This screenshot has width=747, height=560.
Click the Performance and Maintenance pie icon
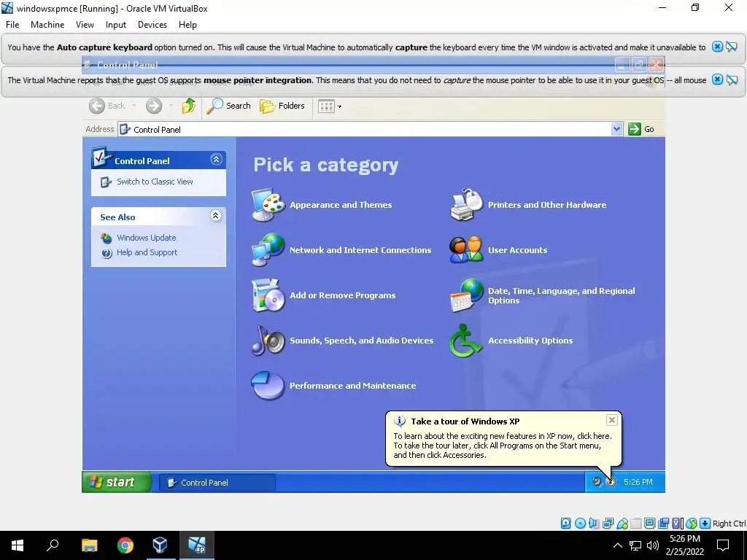pyautogui.click(x=268, y=385)
